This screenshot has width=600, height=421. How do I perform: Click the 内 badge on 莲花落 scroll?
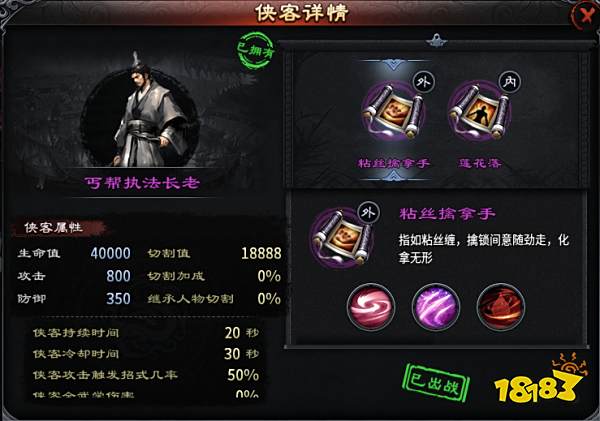pyautogui.click(x=510, y=82)
